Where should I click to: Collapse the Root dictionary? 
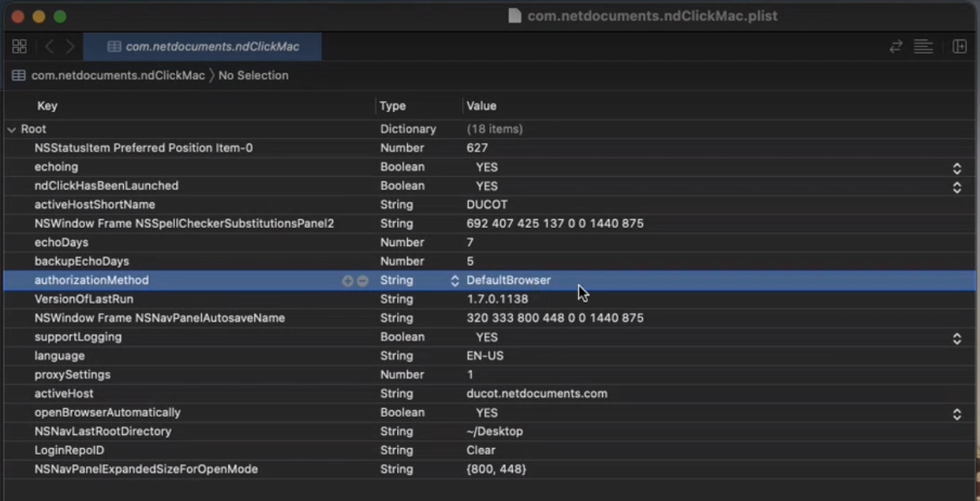pos(12,129)
